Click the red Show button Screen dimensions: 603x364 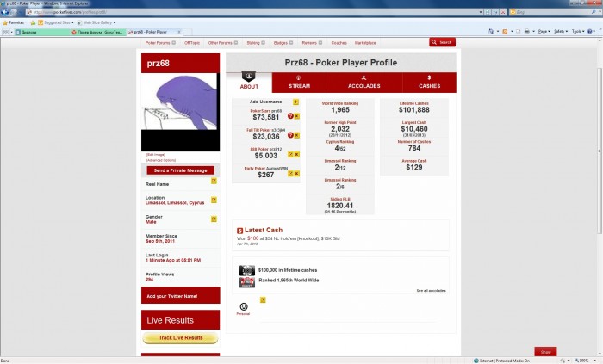[545, 352]
